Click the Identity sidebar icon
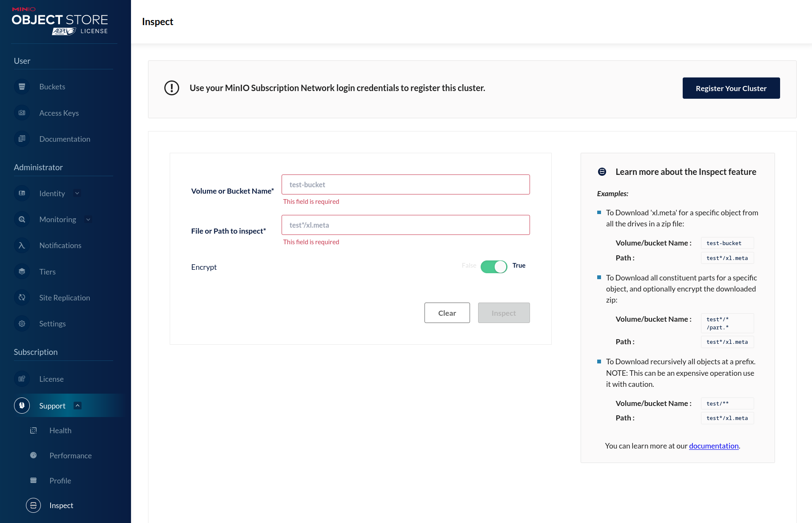This screenshot has width=812, height=523. [x=22, y=193]
